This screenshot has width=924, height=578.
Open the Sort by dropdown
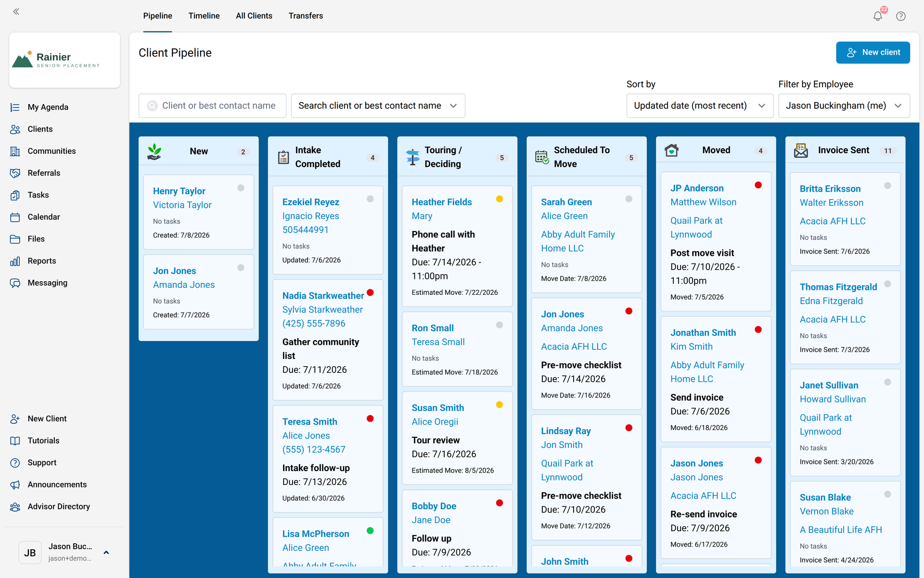point(700,106)
